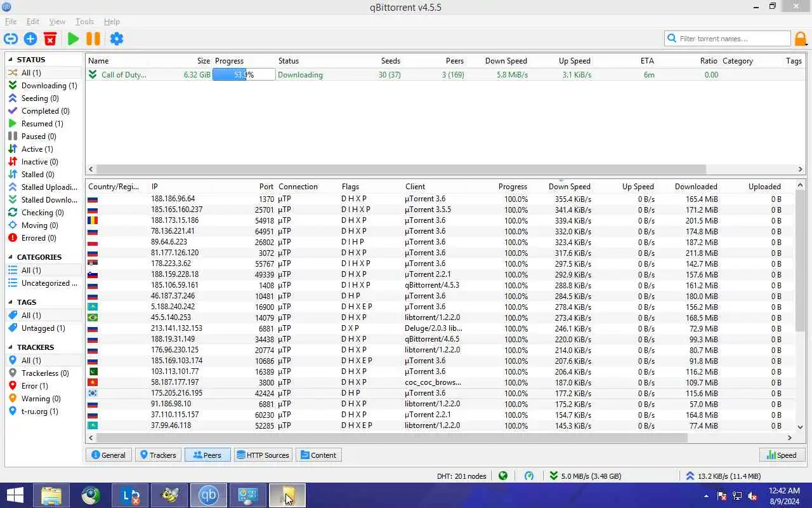Image resolution: width=812 pixels, height=508 pixels.
Task: Click the torrent list horizontal scrollbar
Action: [x=401, y=170]
